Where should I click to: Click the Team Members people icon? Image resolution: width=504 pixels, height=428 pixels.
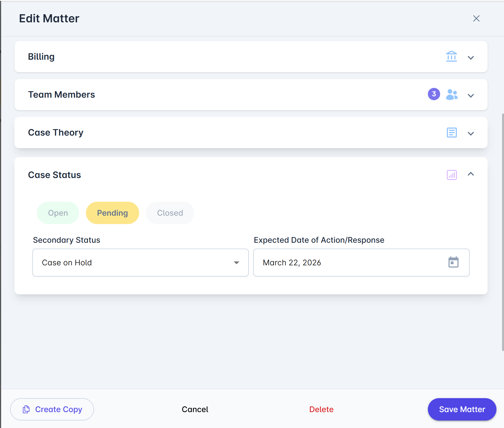point(452,95)
